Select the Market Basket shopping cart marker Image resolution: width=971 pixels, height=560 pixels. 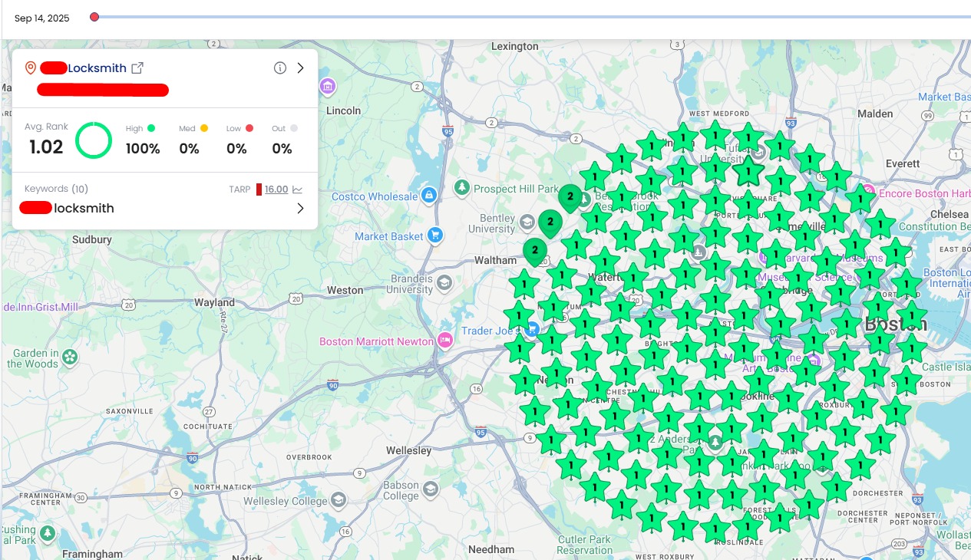[435, 236]
